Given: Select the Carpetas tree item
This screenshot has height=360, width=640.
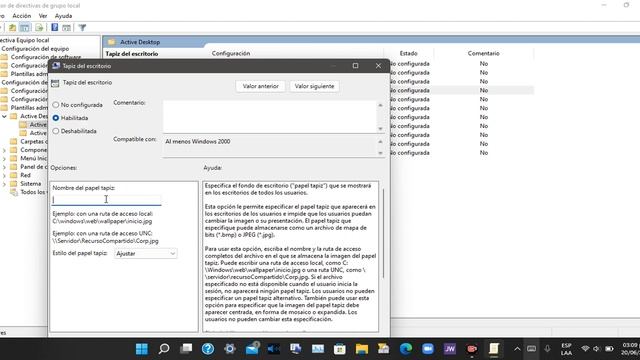Looking at the screenshot, I should pos(33,142).
